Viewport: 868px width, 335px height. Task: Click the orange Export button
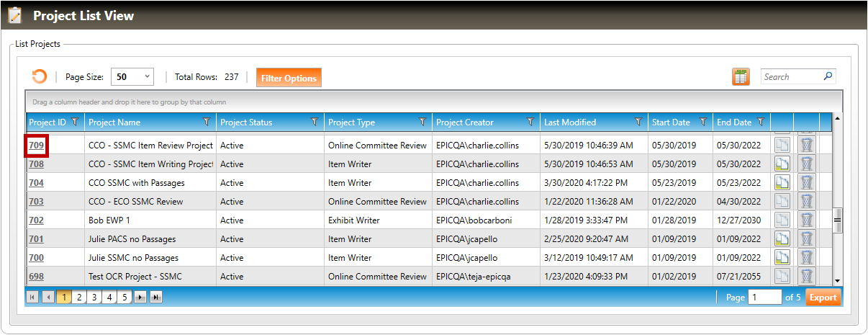(x=823, y=297)
